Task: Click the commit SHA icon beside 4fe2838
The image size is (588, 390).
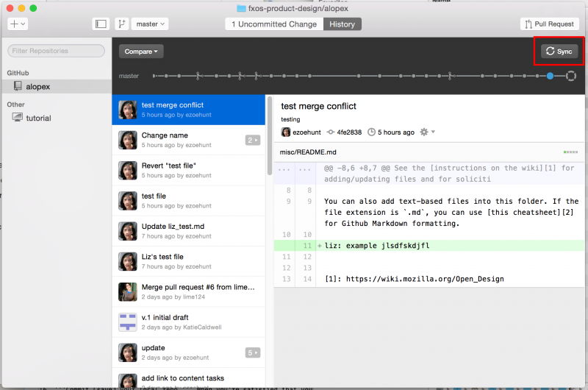Action: tap(330, 132)
